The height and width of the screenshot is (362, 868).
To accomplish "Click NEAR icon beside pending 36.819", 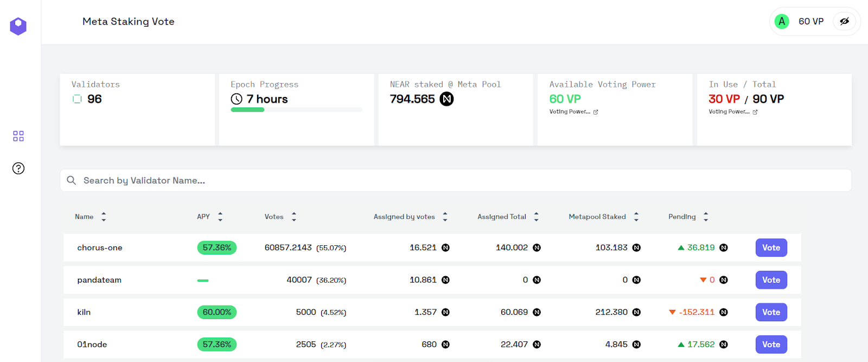I will click(724, 247).
